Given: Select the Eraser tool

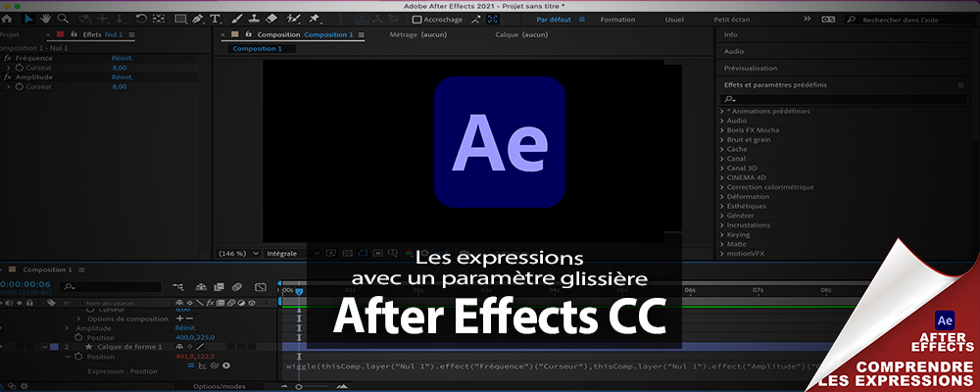Looking at the screenshot, I should [271, 19].
